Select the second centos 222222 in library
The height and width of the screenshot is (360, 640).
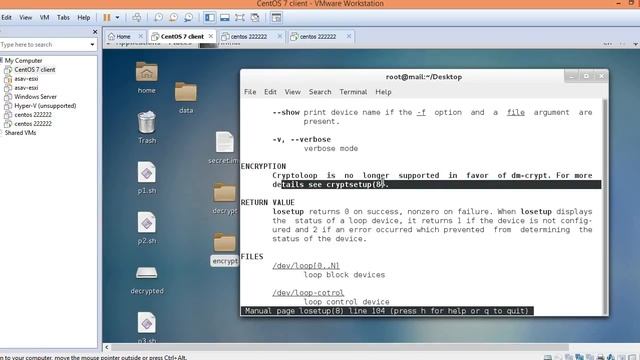coord(33,124)
